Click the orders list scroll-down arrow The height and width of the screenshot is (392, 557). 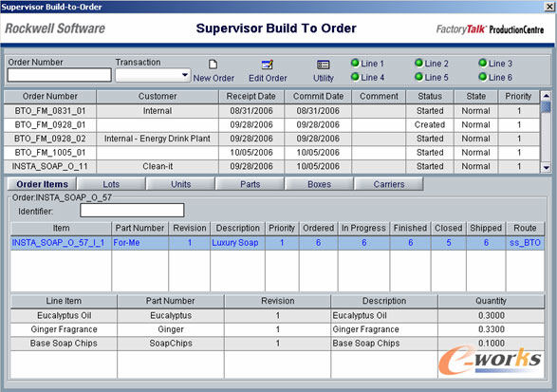(546, 167)
